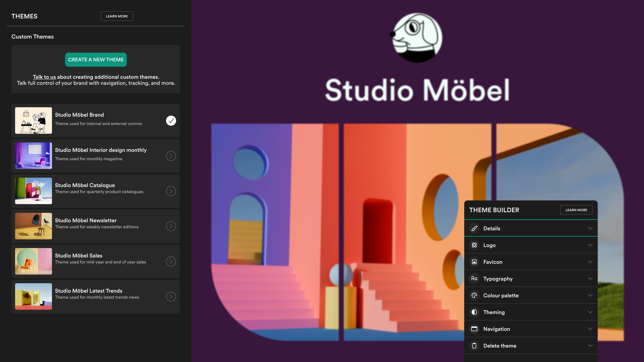Expand the Colour palette section
644x362 pixels.
tap(590, 295)
